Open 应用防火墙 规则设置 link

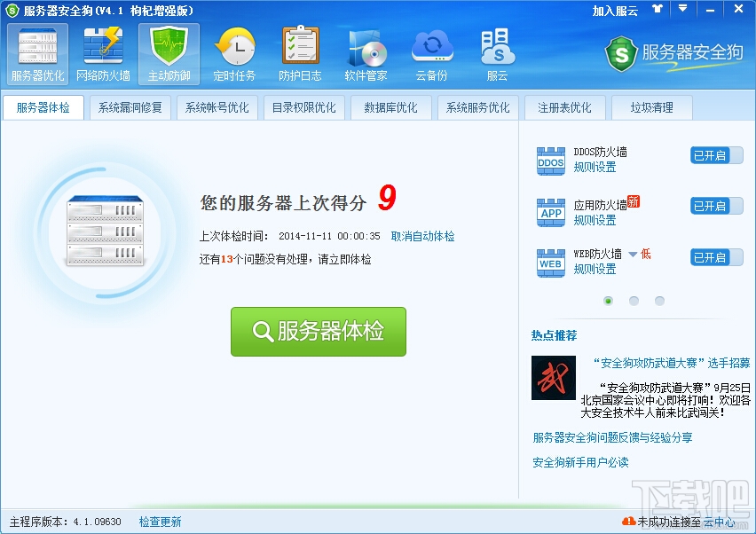pos(595,220)
